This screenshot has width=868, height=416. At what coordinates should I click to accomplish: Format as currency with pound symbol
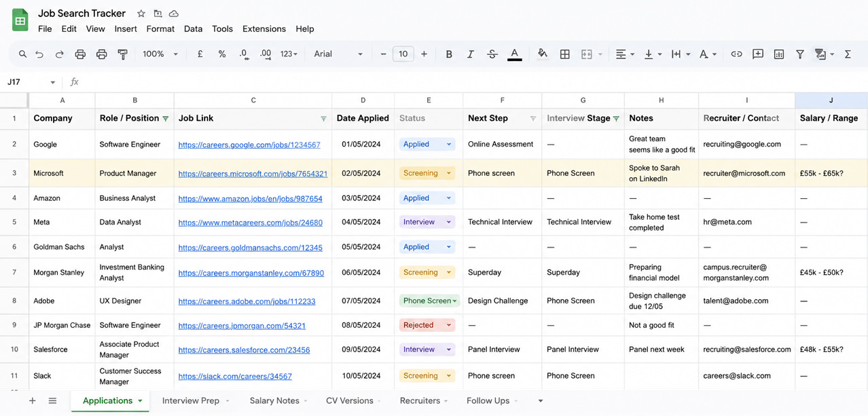coord(200,54)
